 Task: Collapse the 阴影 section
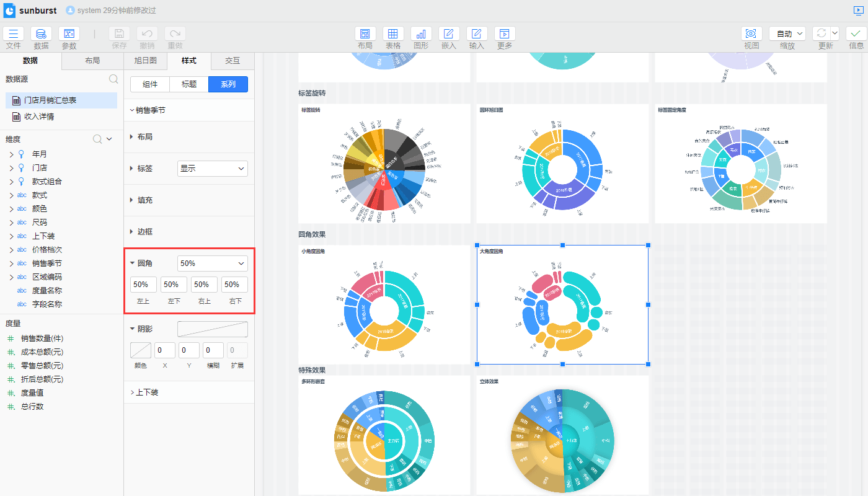(x=132, y=329)
